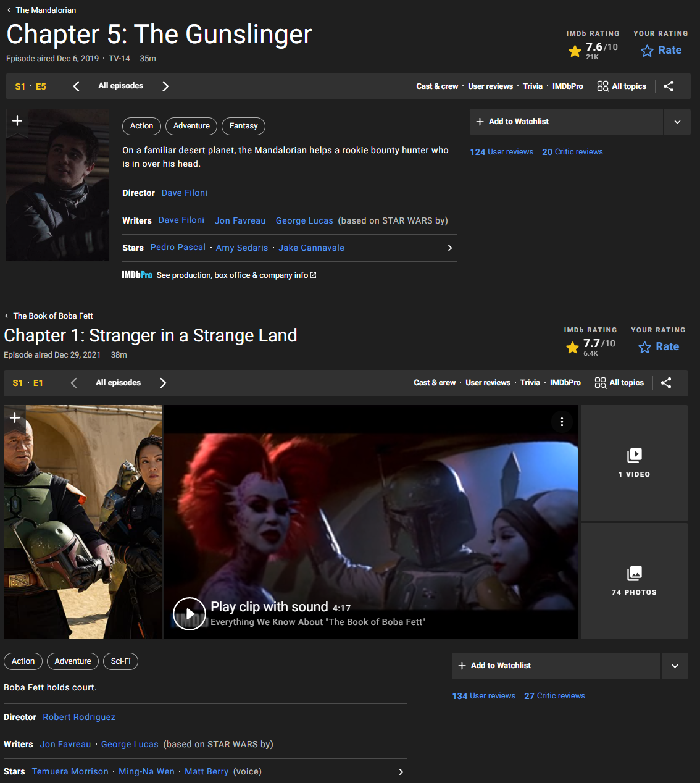
Task: View IMDb rating 7.6 for Gunslinger
Action: (593, 51)
